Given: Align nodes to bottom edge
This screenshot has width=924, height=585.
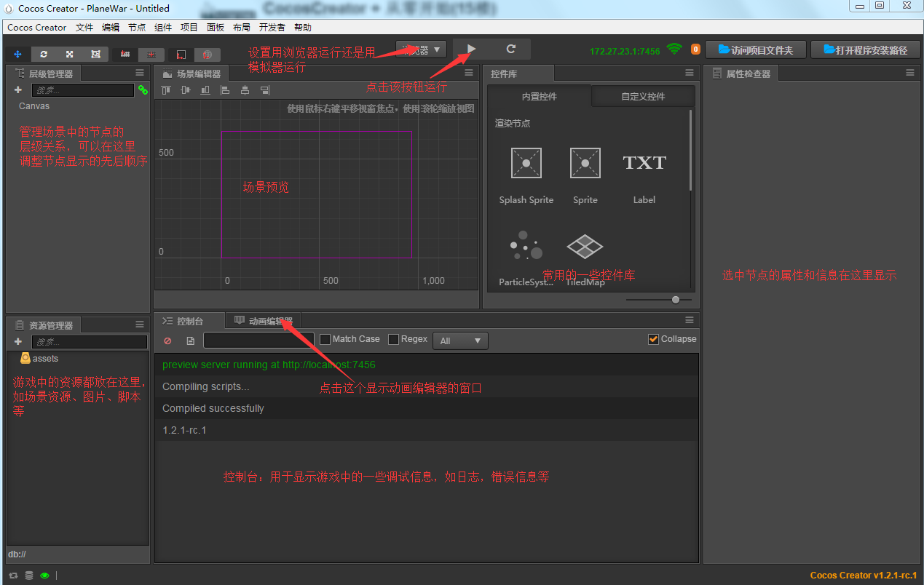Looking at the screenshot, I should click(x=205, y=90).
